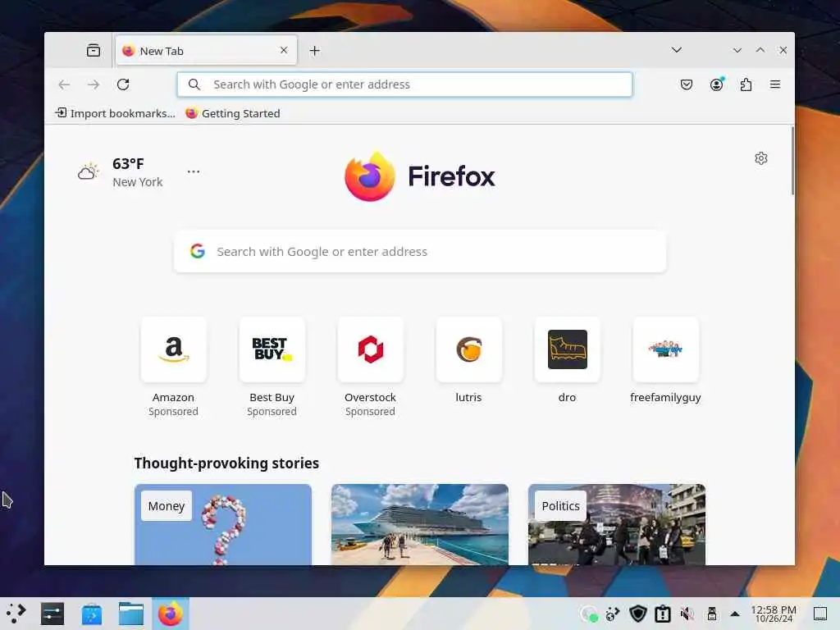Open new tab personalize gear icon
The height and width of the screenshot is (630, 840).
(761, 158)
